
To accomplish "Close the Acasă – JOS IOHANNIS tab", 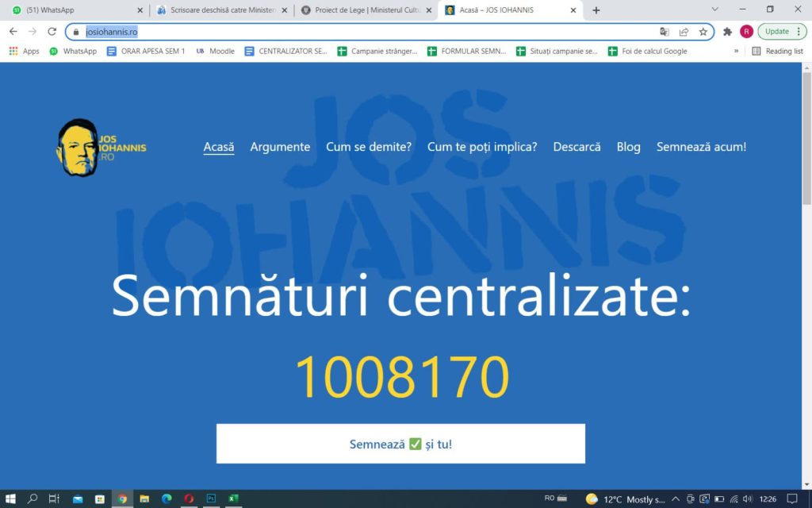I will 573,10.
